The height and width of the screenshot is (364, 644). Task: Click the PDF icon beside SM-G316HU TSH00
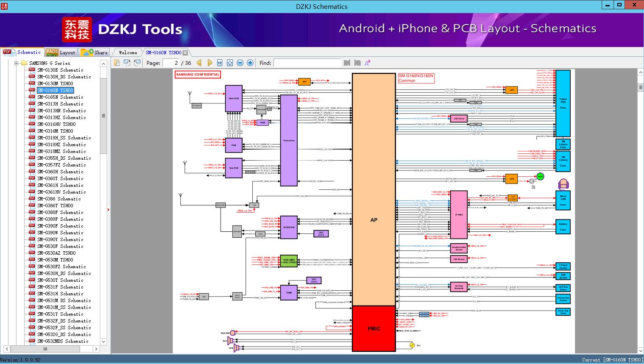pos(32,124)
